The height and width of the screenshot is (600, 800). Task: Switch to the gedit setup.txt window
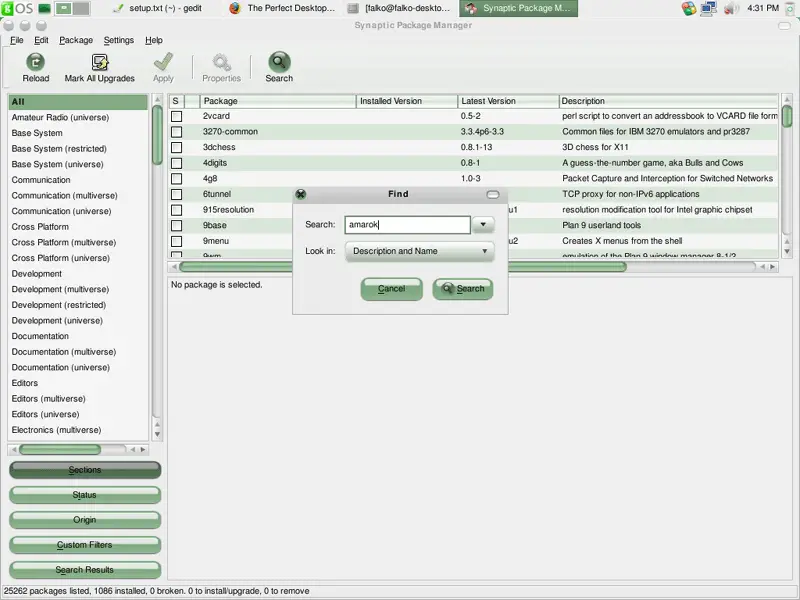point(159,8)
